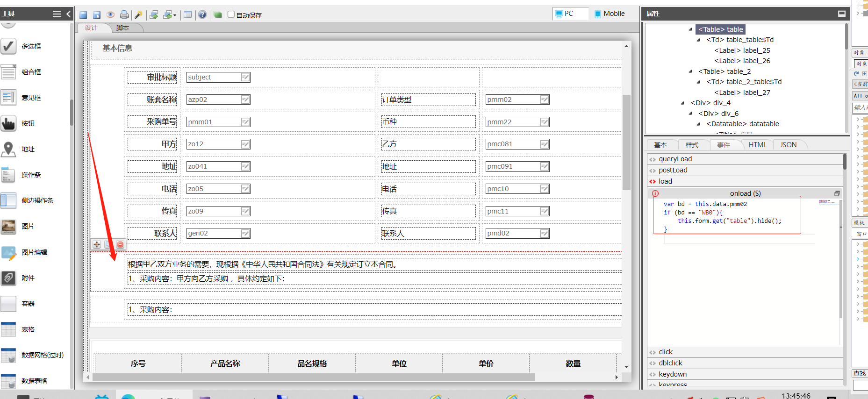868x399 pixels.
Task: Select the 附件 attachment tool
Action: click(28, 278)
